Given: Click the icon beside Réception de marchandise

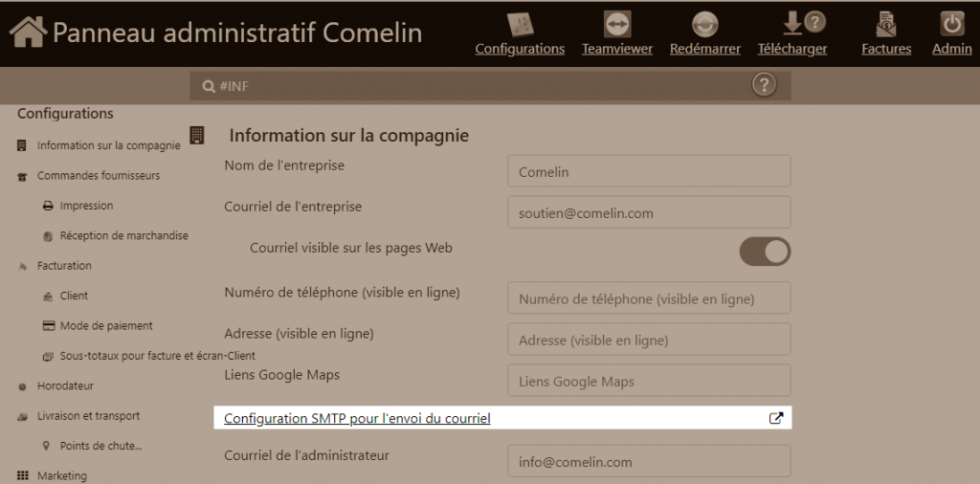Looking at the screenshot, I should click(x=48, y=236).
